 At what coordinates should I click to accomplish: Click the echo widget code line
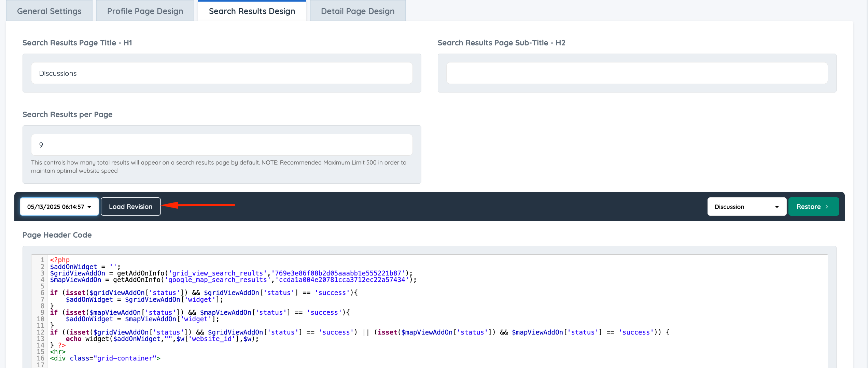(x=162, y=339)
